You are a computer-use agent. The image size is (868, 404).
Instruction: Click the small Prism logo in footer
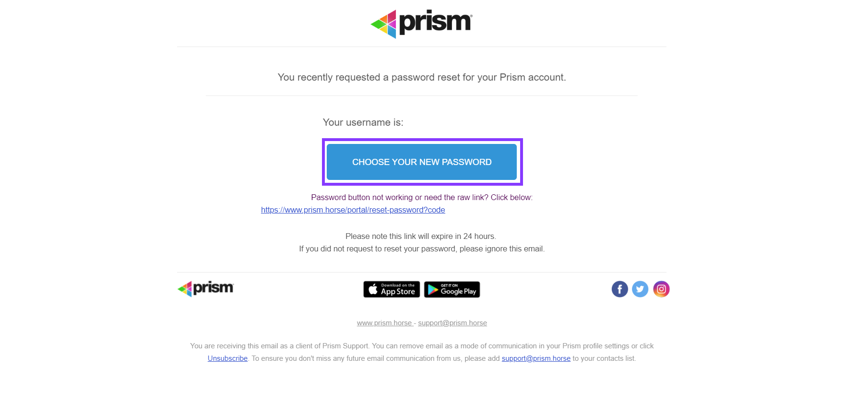pyautogui.click(x=205, y=288)
